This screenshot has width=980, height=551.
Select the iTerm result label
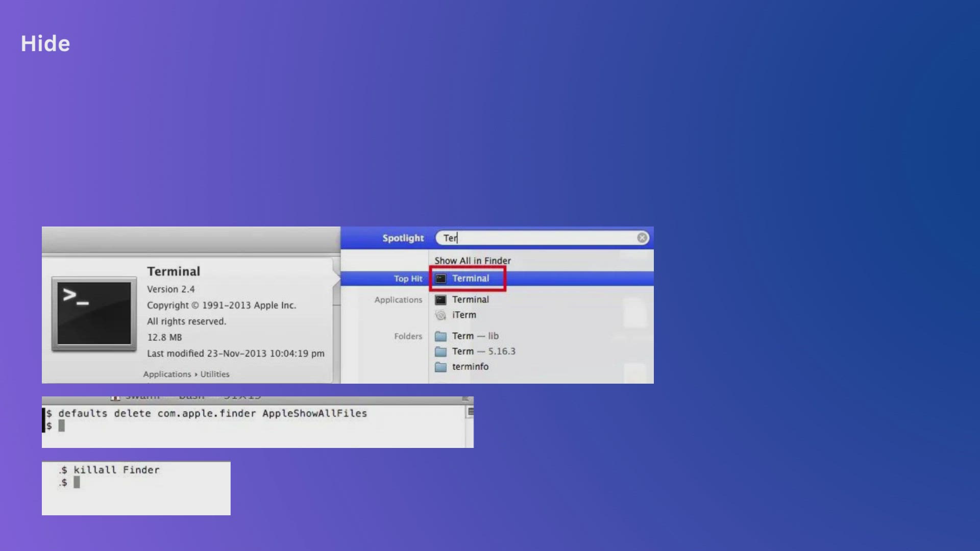point(463,315)
